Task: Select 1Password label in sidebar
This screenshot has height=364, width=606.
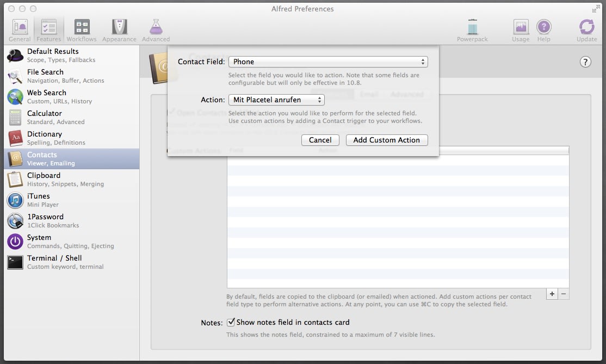Action: 45,217
